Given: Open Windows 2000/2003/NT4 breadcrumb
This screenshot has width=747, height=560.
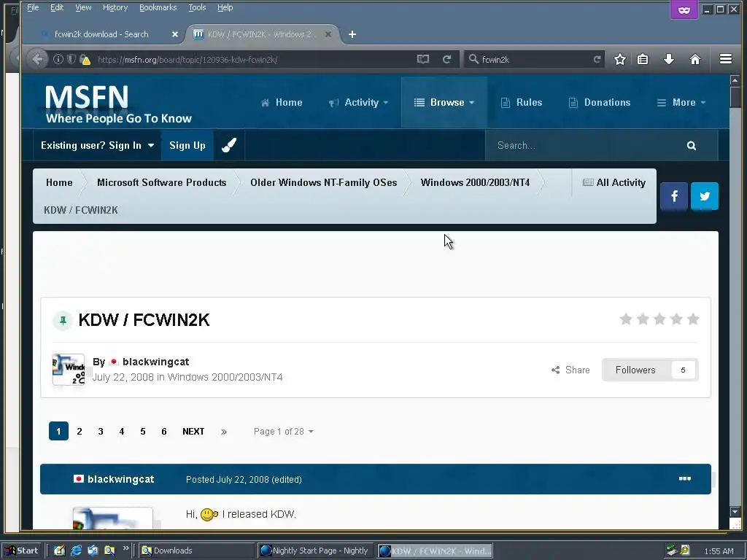Looking at the screenshot, I should 475,182.
